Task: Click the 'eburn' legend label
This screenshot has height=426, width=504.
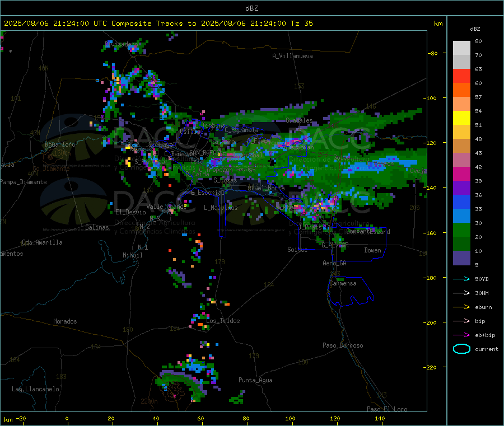Action: [x=483, y=307]
